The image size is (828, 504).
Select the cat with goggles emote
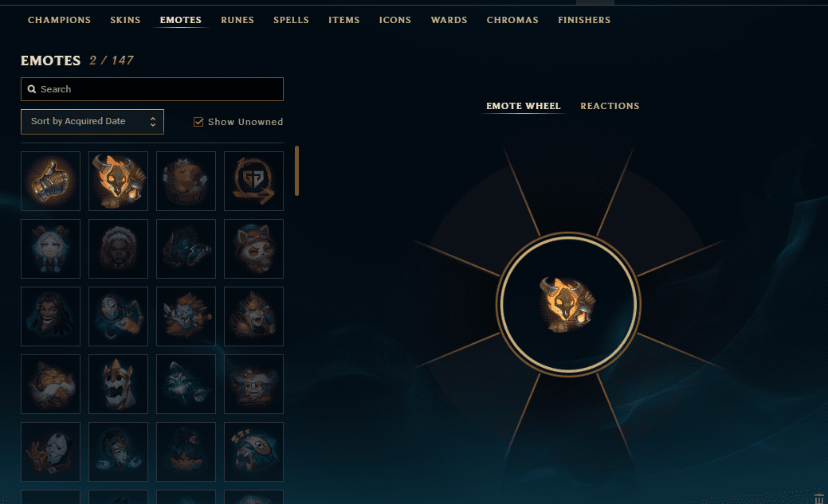253,248
